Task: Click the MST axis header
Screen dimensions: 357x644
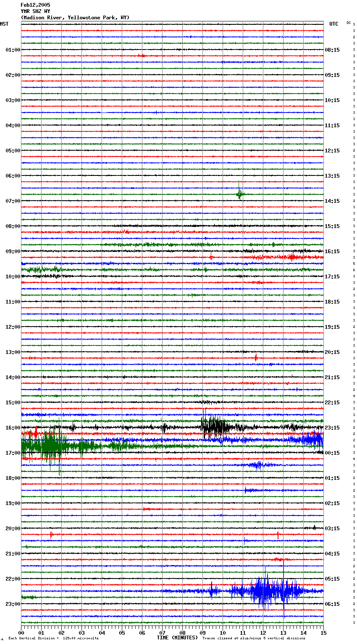Action: pos(4,24)
